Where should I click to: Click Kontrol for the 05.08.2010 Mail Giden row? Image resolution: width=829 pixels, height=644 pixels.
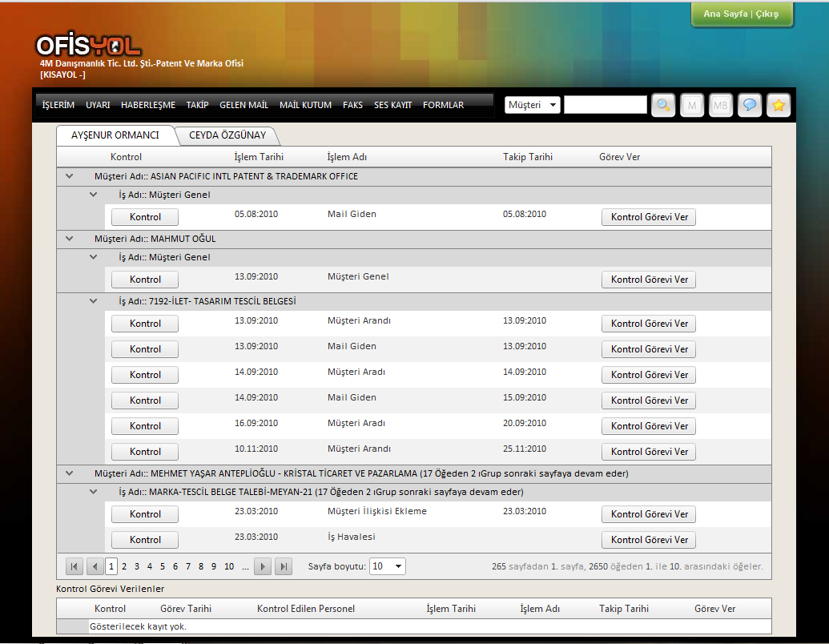(x=145, y=217)
